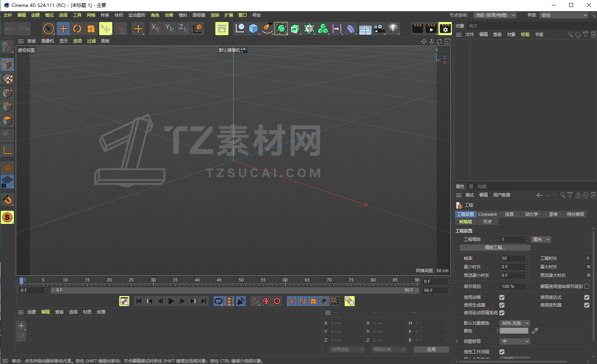Toggle the loop playback icon
597x364 pixels.
pyautogui.click(x=218, y=301)
